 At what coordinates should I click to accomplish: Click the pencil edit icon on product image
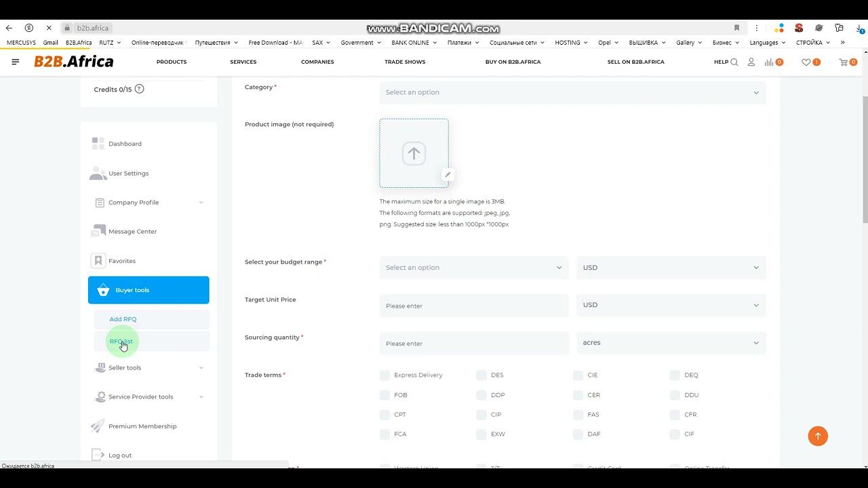448,174
